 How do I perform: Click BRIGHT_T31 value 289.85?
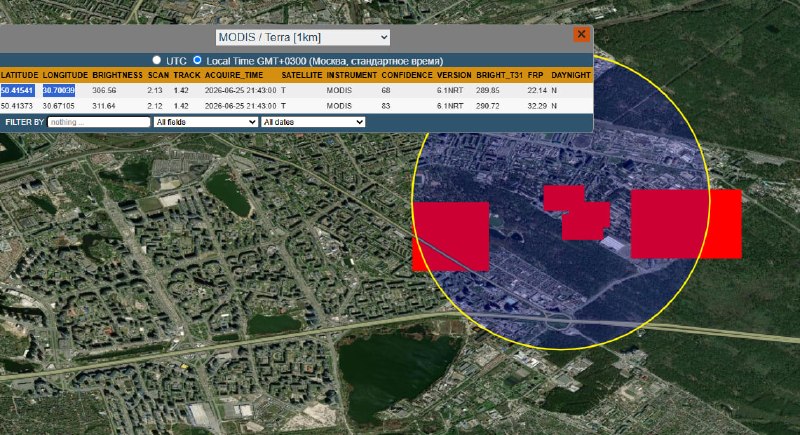click(x=488, y=90)
